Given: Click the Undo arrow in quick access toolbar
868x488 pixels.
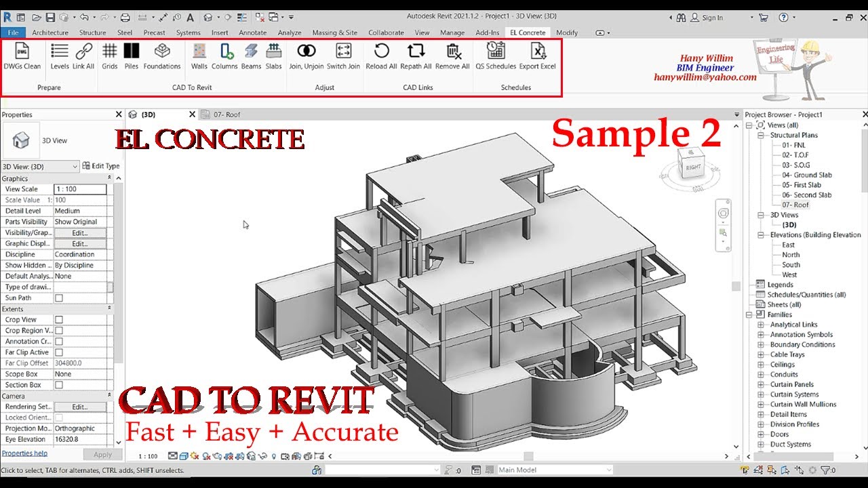Looking at the screenshot, I should [83, 17].
